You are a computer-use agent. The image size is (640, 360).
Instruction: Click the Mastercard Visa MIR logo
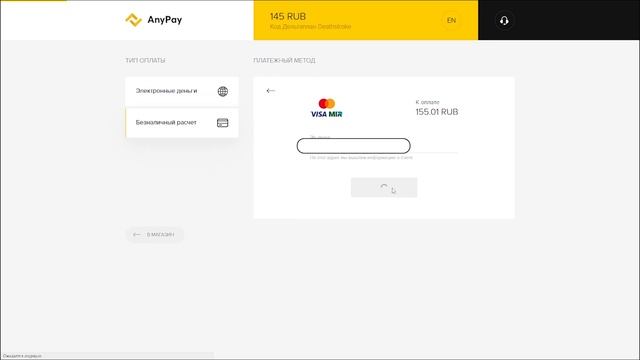pyautogui.click(x=327, y=108)
